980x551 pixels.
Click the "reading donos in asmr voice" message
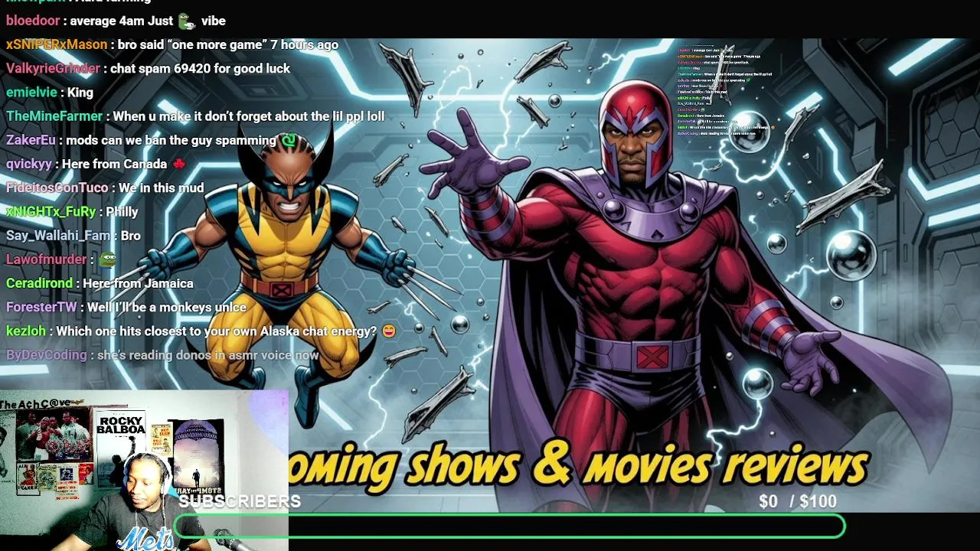207,355
